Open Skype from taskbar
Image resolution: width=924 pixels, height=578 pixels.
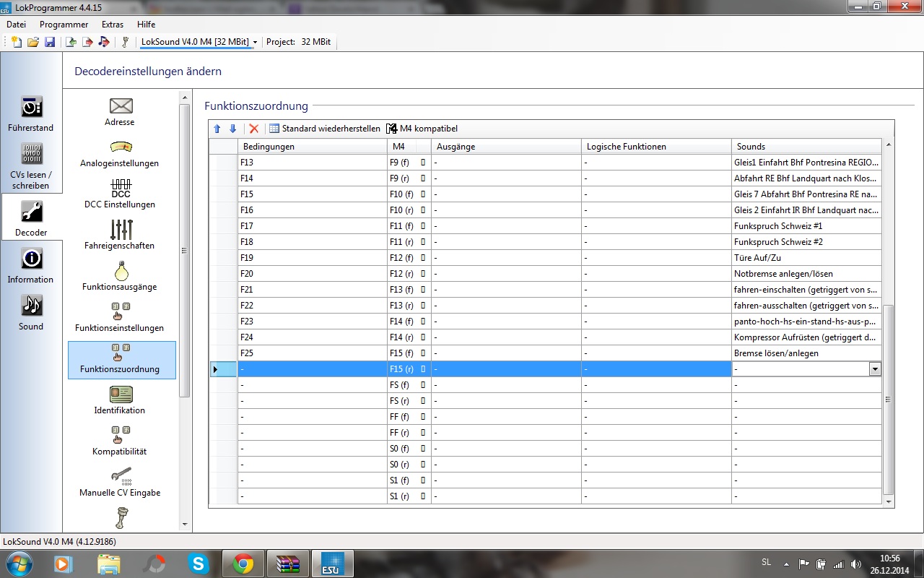(199, 563)
